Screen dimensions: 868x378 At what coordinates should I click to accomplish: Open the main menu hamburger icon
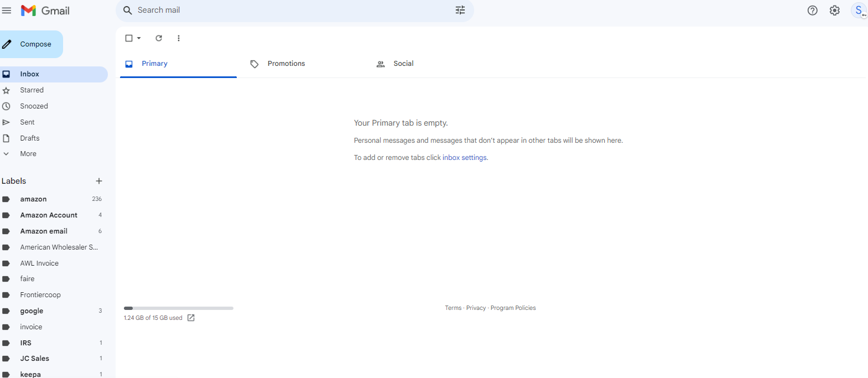7,11
